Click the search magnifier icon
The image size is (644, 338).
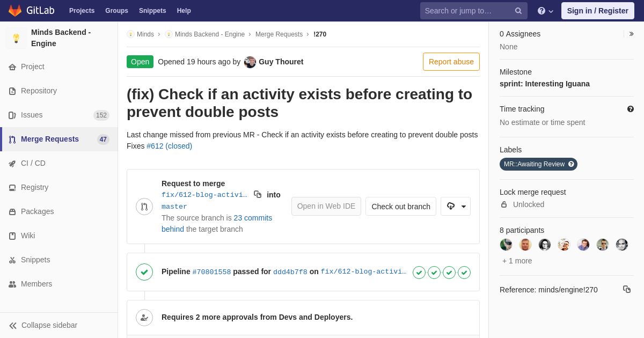[518, 11]
